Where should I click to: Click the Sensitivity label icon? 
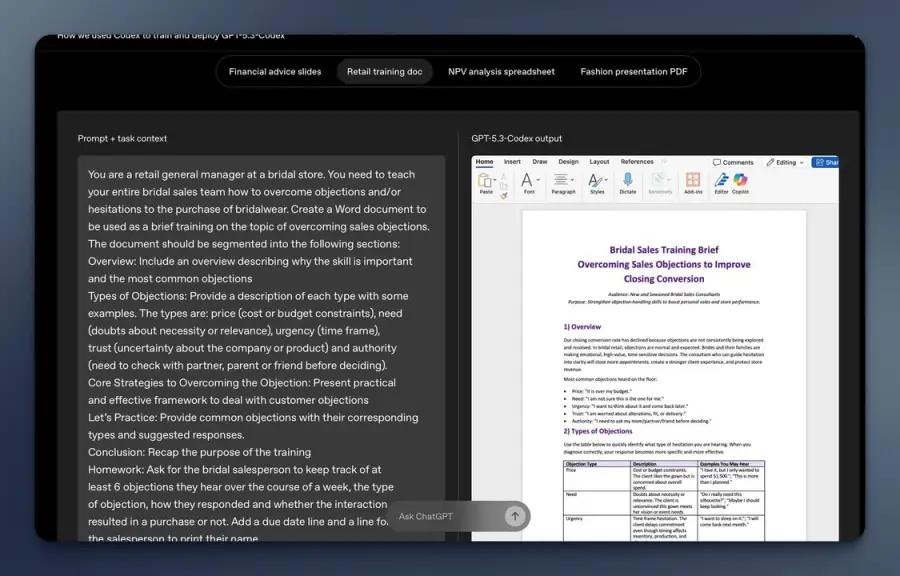pos(659,180)
